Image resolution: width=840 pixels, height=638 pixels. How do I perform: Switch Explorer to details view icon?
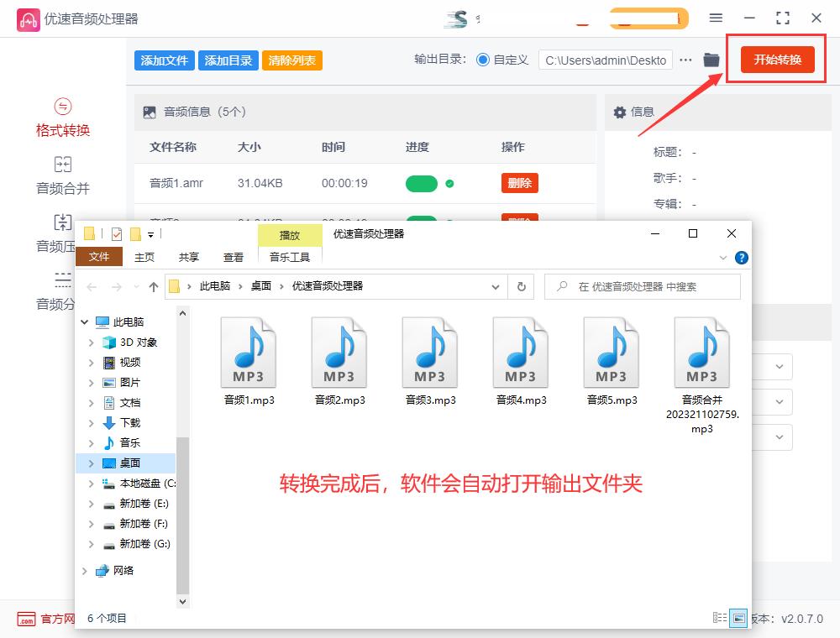(x=721, y=618)
